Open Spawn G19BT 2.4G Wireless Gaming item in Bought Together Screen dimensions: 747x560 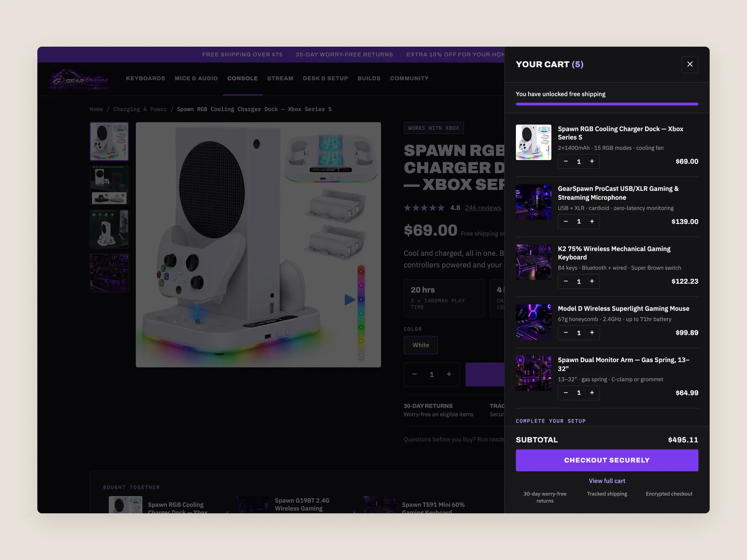pyautogui.click(x=302, y=504)
